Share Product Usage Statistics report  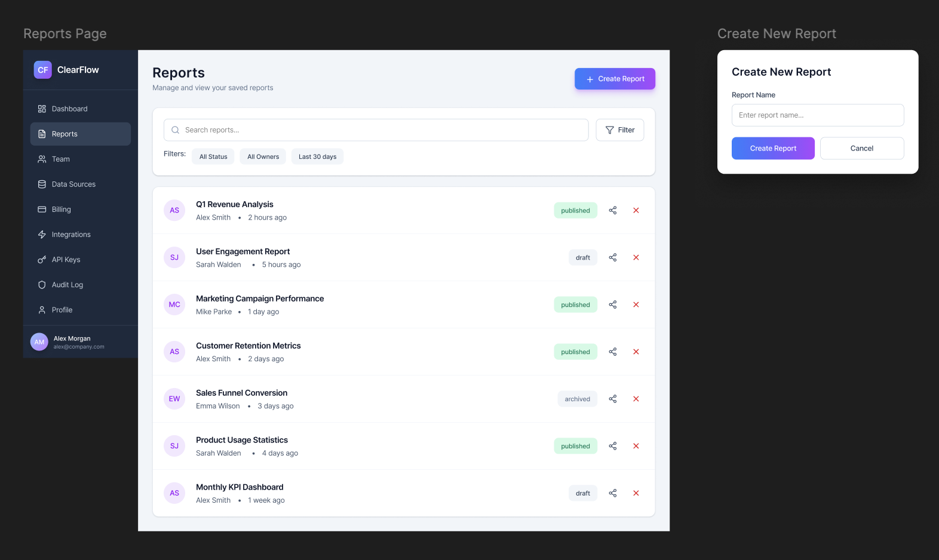(x=613, y=446)
